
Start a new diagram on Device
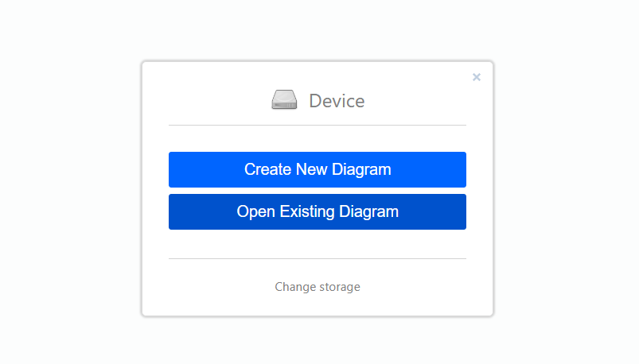pyautogui.click(x=318, y=169)
